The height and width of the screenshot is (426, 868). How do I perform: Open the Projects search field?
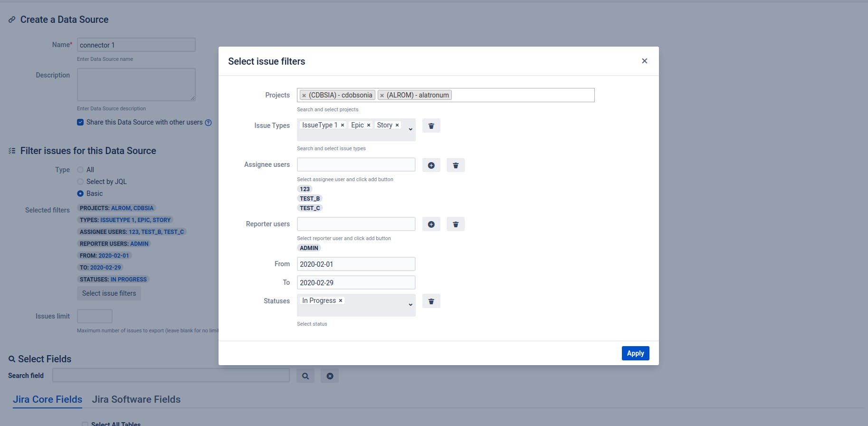(x=522, y=95)
